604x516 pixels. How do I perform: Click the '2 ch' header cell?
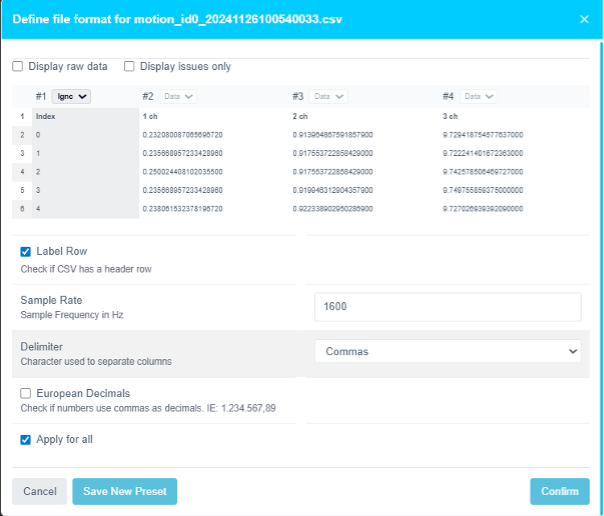click(300, 116)
